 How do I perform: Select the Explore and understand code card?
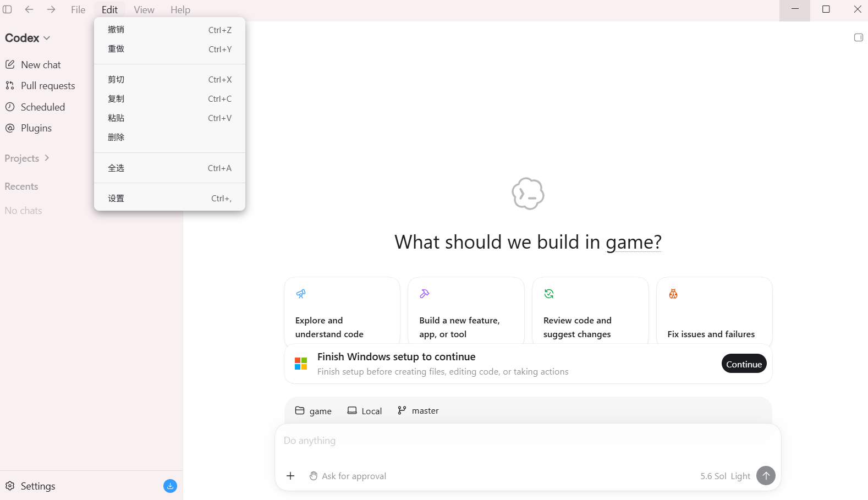342,310
